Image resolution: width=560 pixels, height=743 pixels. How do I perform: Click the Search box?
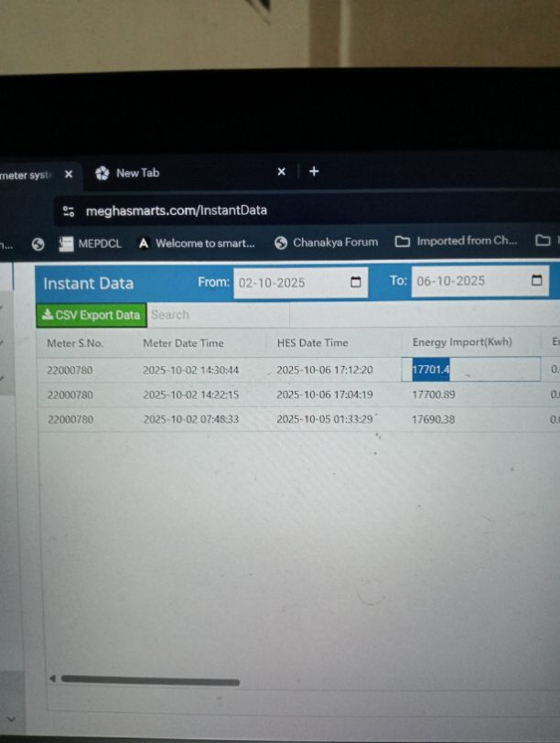[218, 315]
